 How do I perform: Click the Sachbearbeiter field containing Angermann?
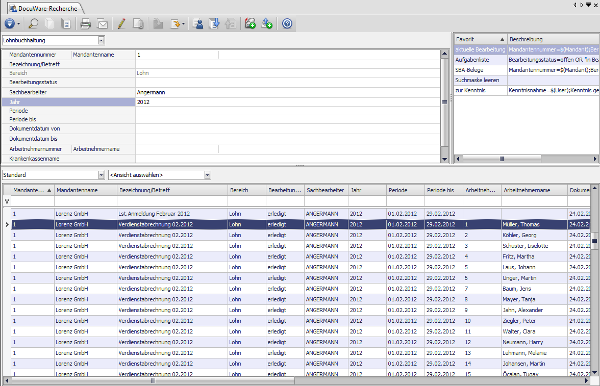[288, 92]
